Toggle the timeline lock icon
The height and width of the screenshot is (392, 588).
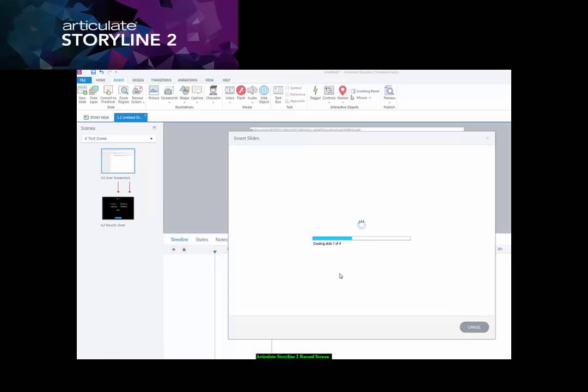[184, 249]
